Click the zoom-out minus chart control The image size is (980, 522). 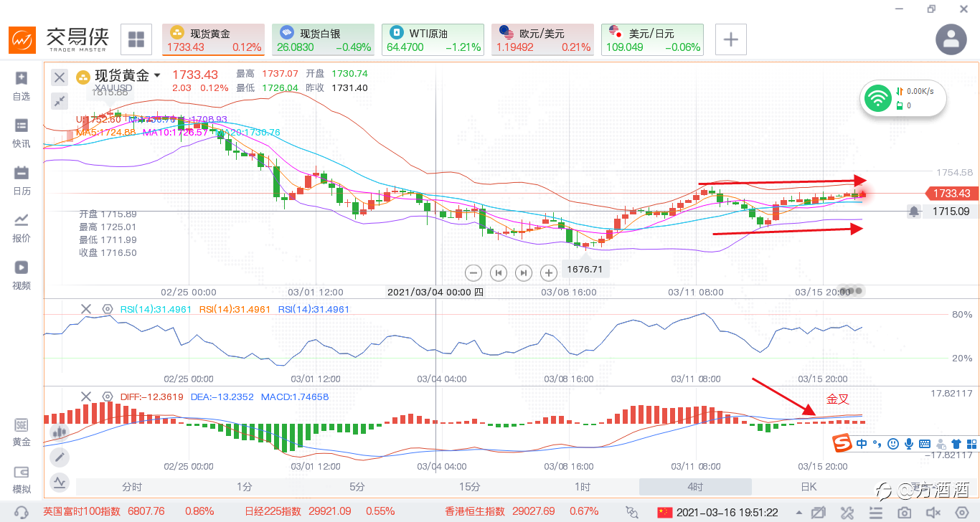tap(473, 272)
